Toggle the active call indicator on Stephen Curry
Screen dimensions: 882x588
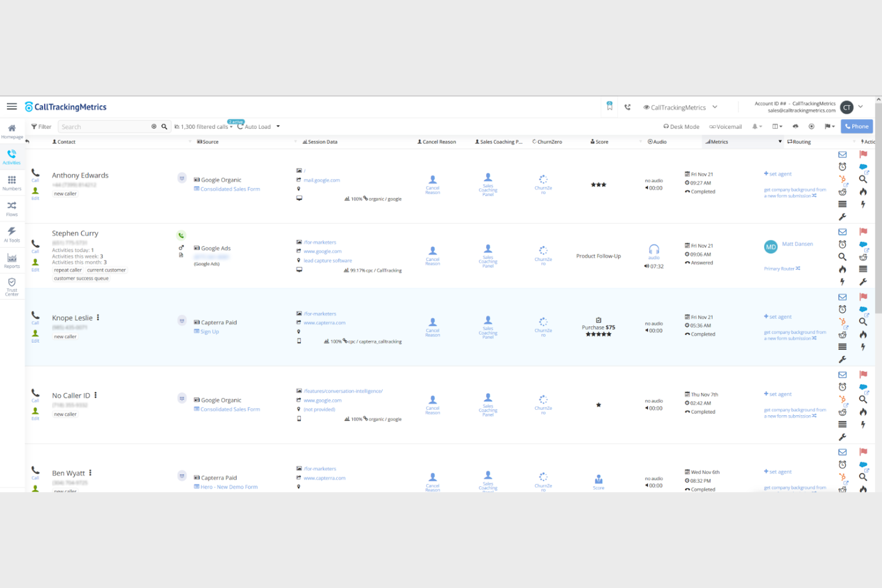click(181, 235)
